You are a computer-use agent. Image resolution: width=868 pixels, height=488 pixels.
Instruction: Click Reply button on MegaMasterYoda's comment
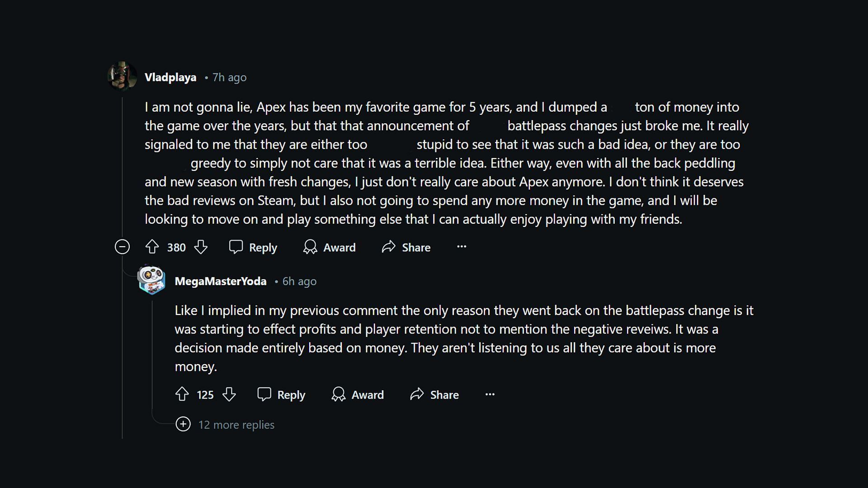pos(281,394)
